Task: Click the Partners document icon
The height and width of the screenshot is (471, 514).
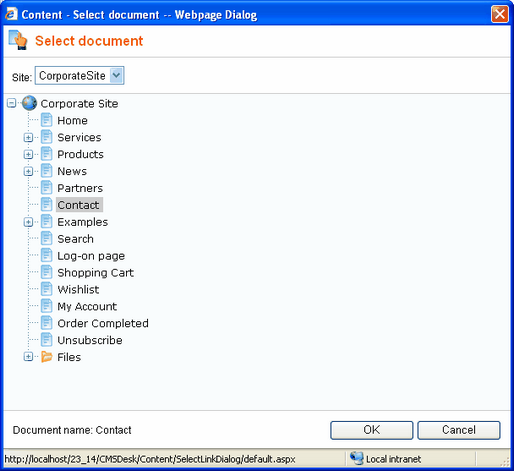Action: click(x=47, y=188)
